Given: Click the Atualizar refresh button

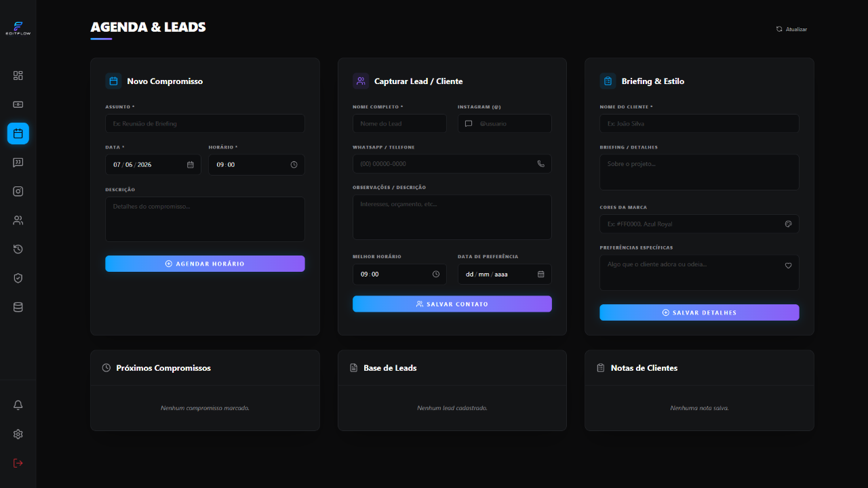Looking at the screenshot, I should [792, 29].
